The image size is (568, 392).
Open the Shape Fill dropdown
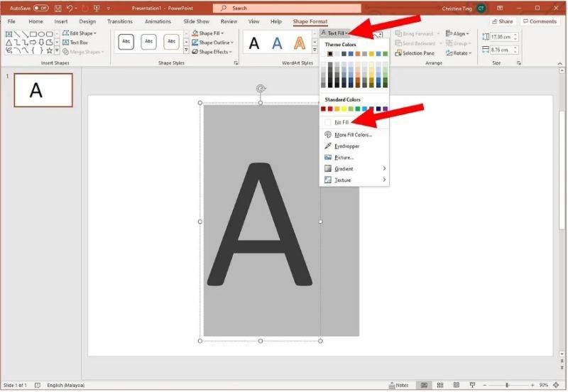(207, 33)
